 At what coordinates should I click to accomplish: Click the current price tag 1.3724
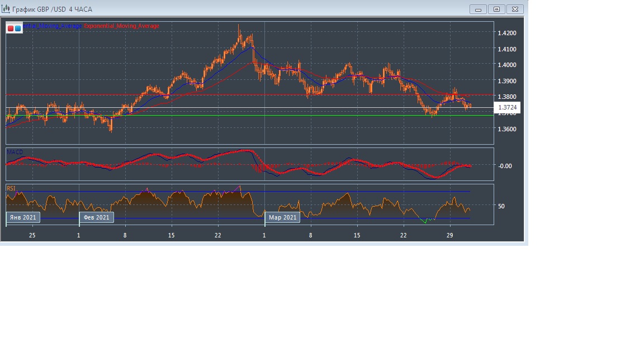508,107
